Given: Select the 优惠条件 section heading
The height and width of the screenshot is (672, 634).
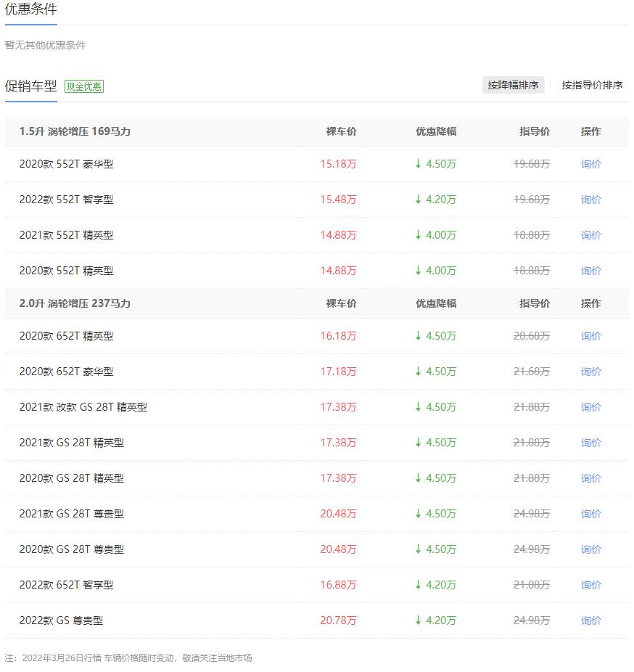Looking at the screenshot, I should 31,9.
